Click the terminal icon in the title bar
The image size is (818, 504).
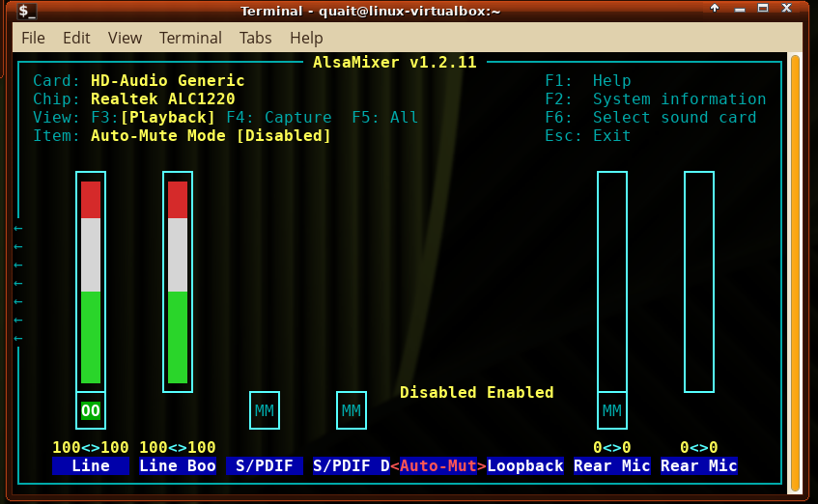27,11
